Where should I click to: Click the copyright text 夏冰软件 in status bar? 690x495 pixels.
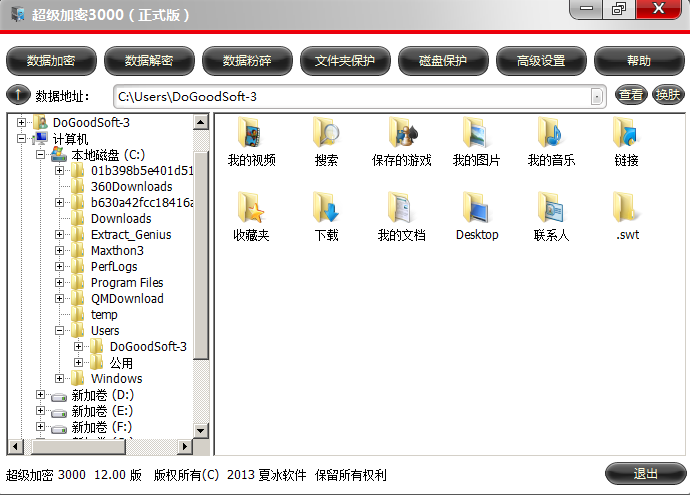tap(282, 475)
